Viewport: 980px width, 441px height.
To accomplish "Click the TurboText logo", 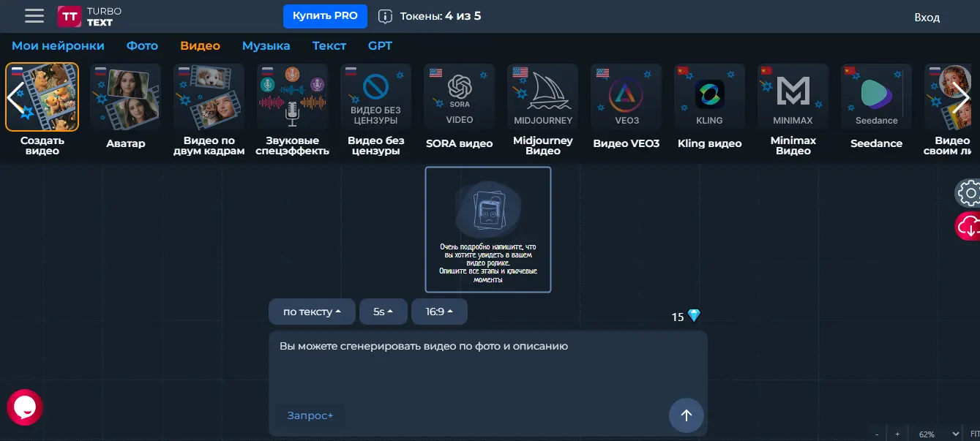I will [x=90, y=16].
